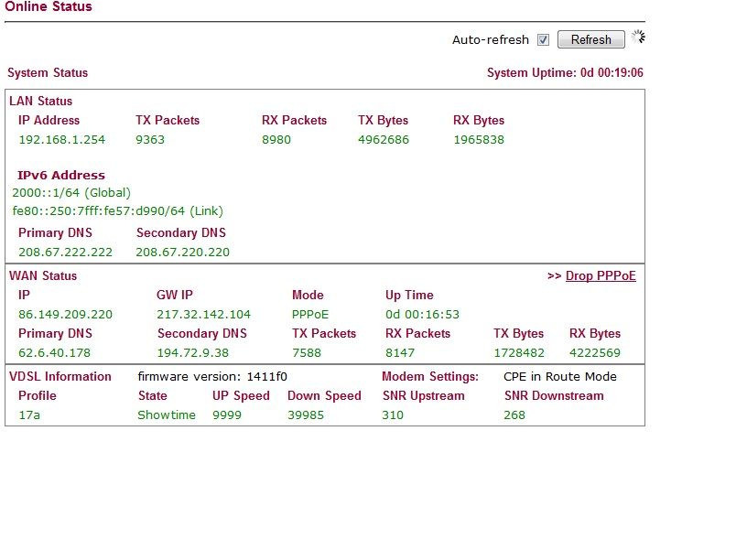Image resolution: width=747 pixels, height=560 pixels.
Task: Click the LAN IP address 192.168.1.254
Action: 62,139
